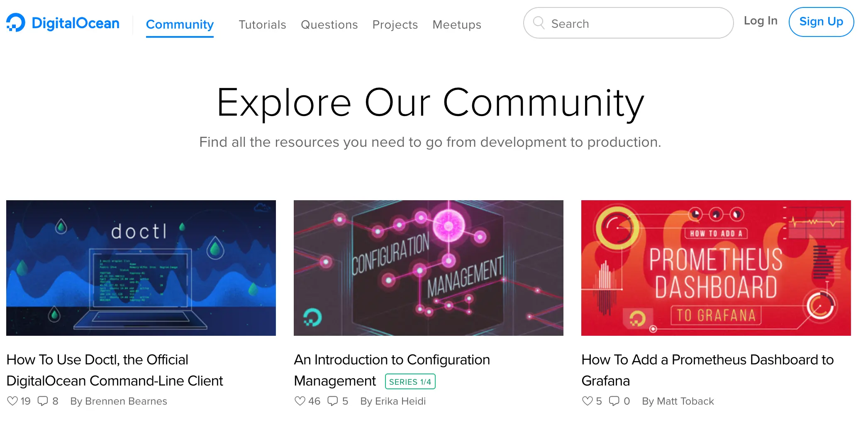This screenshot has width=868, height=422.
Task: Open 'How To Add a Prometheus Dashboard' title
Action: 707,370
